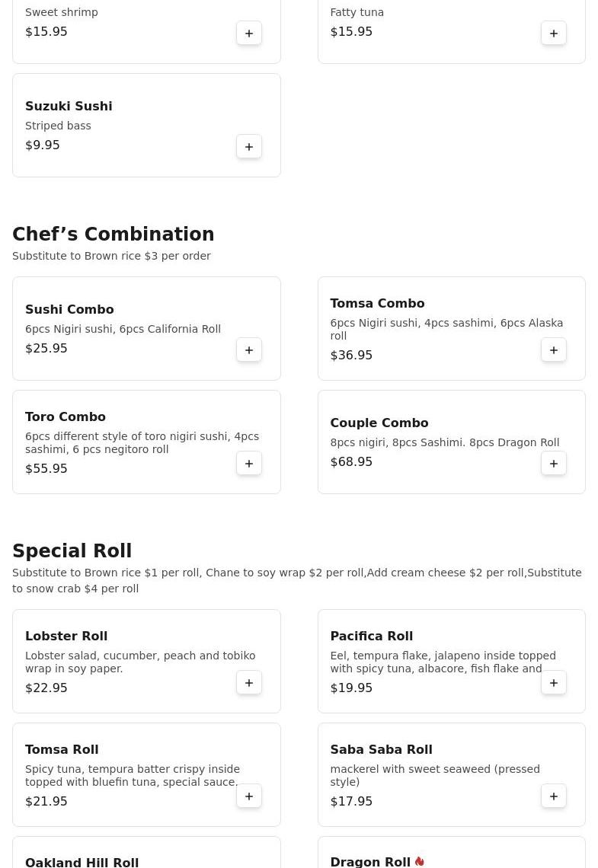This screenshot has height=868, width=598.
Task: Add Sweet shrimp to the order
Action: (249, 34)
